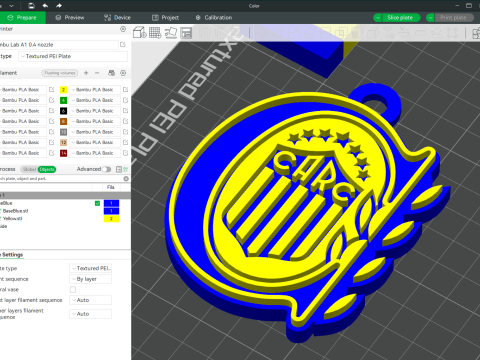Screen dimensions: 480x360
Task: Open the Device tab
Action: (x=117, y=18)
